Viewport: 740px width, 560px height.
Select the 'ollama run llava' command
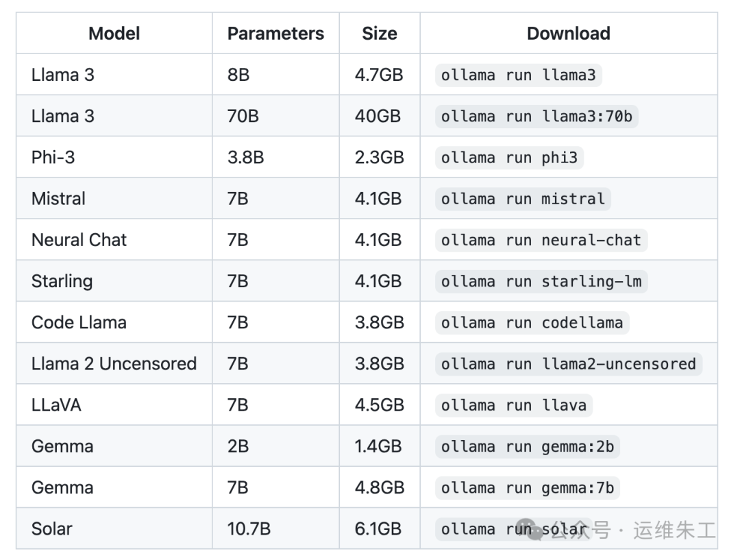513,405
